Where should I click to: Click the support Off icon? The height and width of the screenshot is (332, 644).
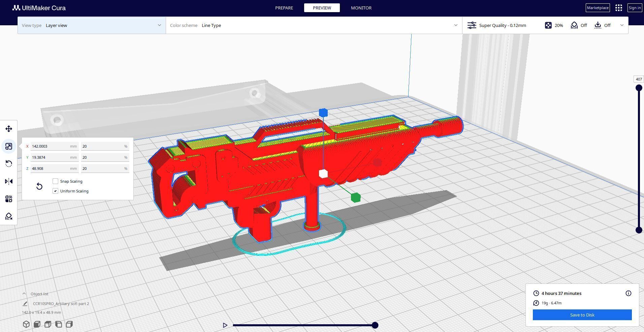574,25
